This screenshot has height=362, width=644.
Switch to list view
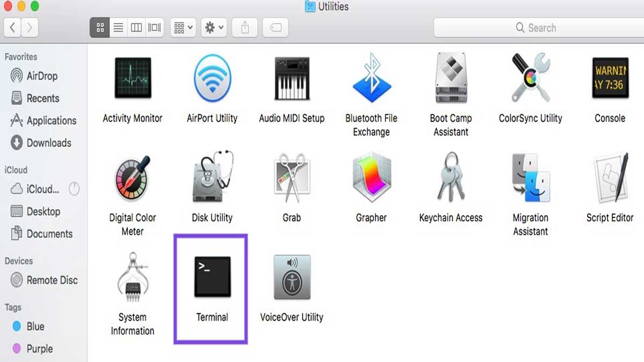(x=118, y=27)
